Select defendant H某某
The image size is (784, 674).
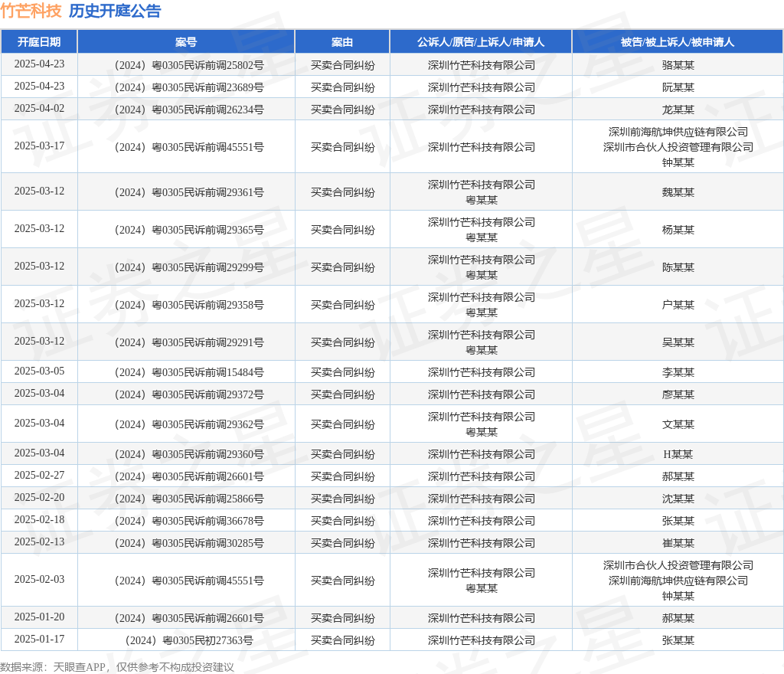tap(678, 454)
